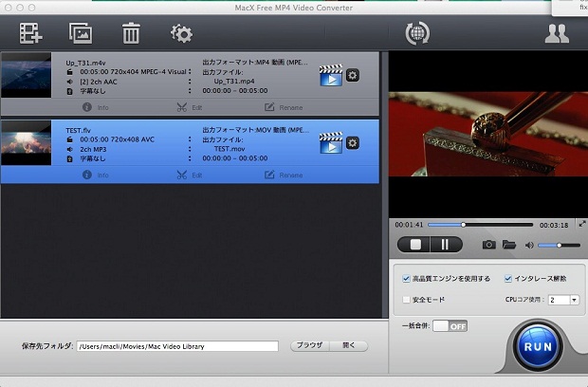Expand audio track selector 2ch MP3
This screenshot has height=387, width=588.
click(190, 149)
